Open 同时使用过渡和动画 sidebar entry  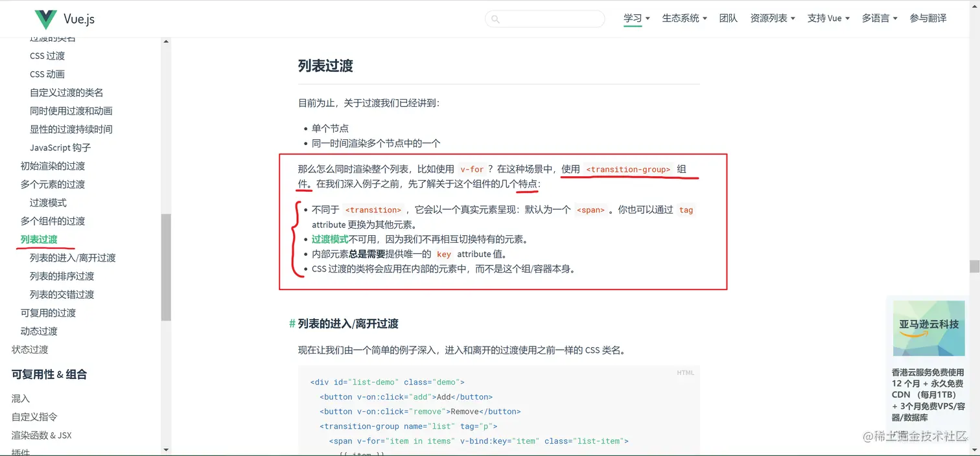pos(71,111)
